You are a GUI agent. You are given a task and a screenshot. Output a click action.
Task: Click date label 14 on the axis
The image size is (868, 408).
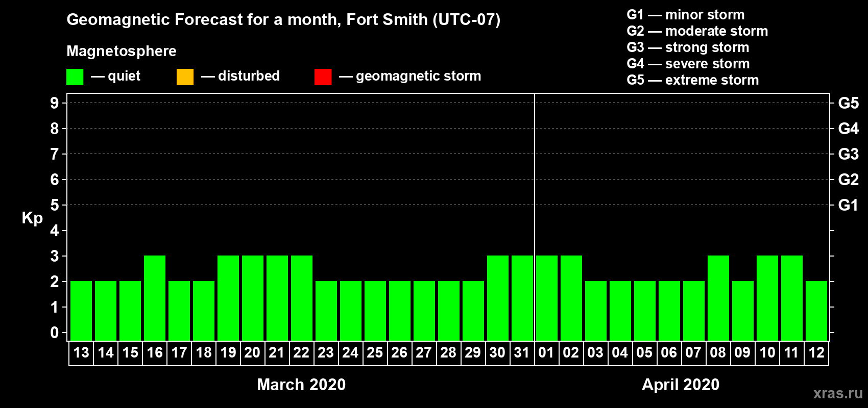click(106, 353)
